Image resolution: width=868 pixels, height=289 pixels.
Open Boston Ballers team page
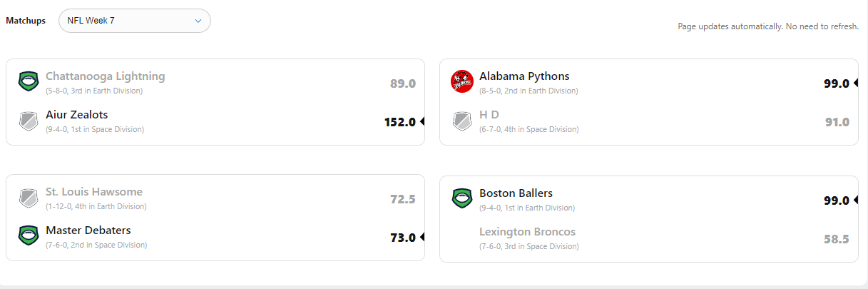[516, 193]
